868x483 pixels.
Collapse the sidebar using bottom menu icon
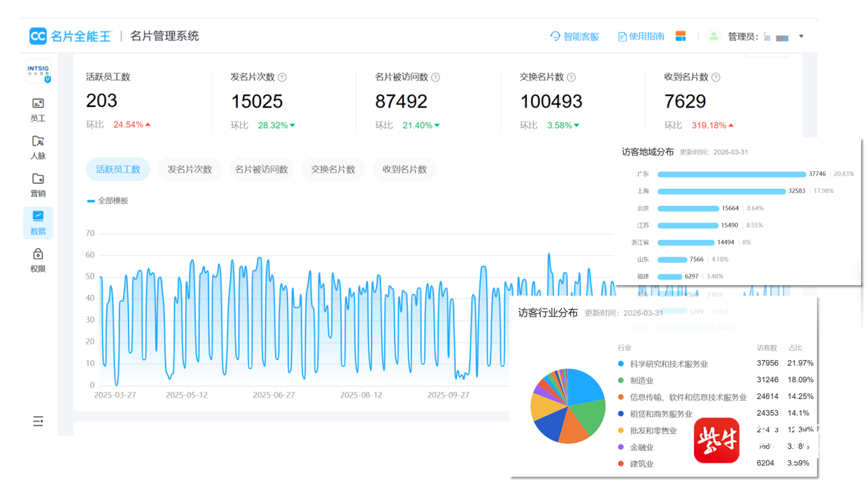(x=38, y=421)
